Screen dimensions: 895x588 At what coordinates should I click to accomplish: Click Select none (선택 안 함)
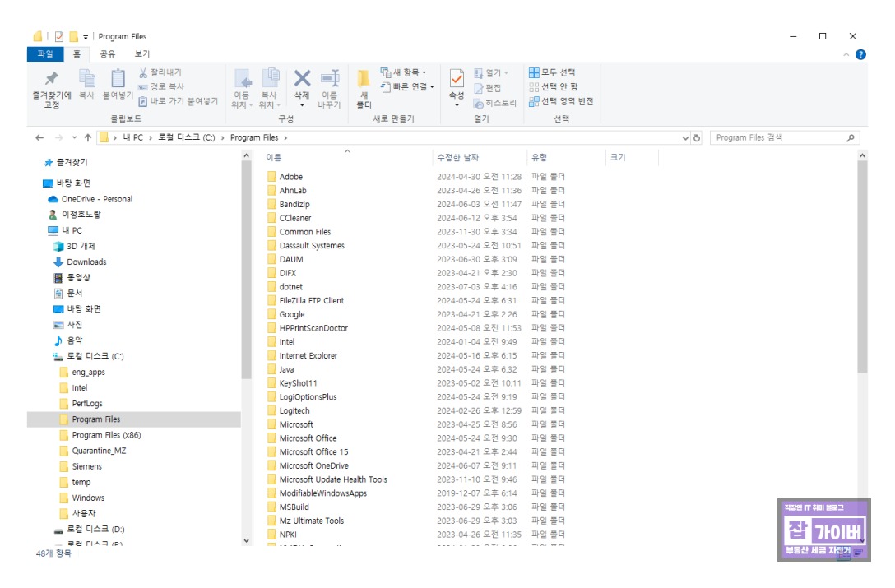pos(553,87)
